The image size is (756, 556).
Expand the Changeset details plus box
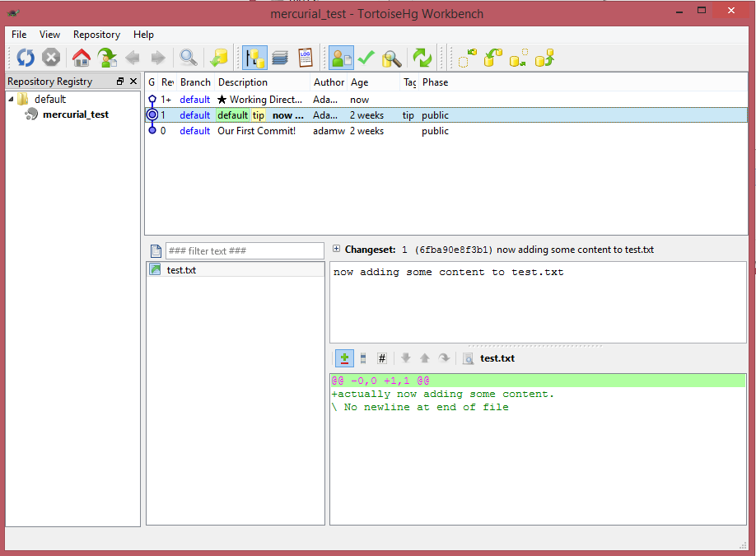point(337,249)
